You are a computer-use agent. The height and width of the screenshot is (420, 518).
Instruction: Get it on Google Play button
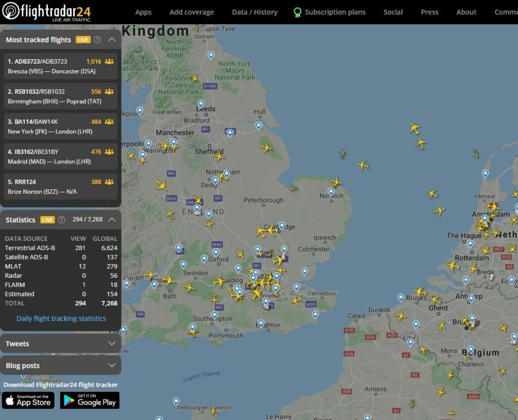(90, 400)
